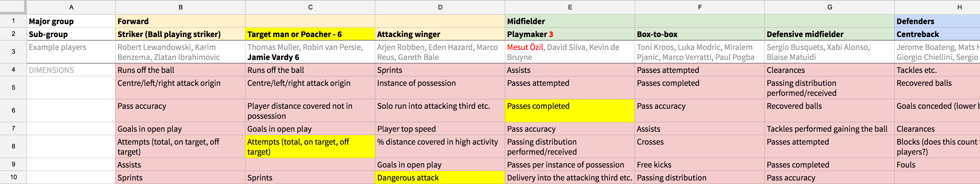Click the yellow "Dangerous attack" cell

(440, 178)
